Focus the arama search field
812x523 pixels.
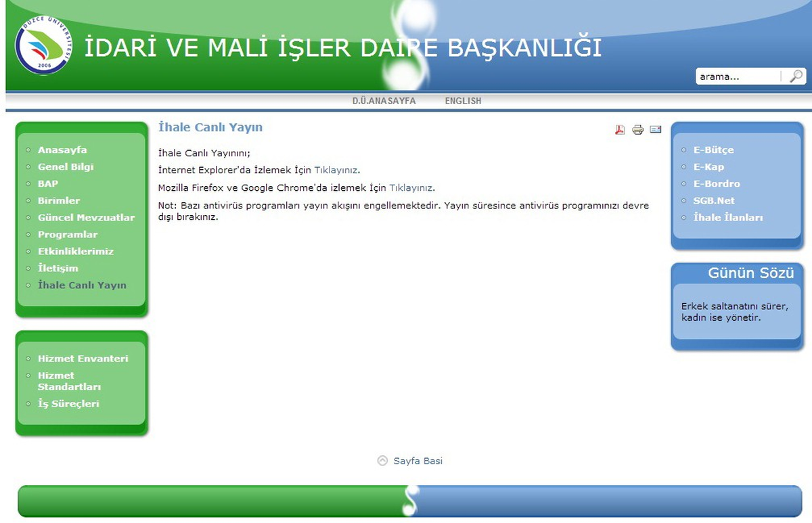(738, 76)
